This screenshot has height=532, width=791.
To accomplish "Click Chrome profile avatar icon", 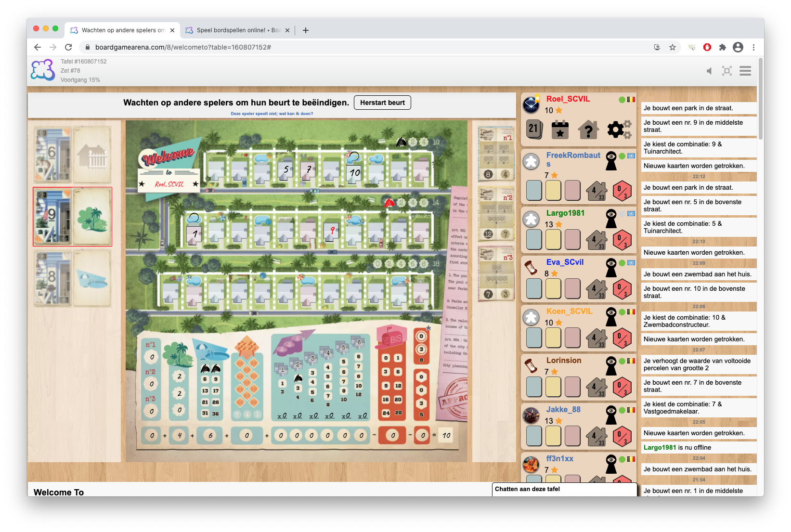I will pyautogui.click(x=738, y=47).
